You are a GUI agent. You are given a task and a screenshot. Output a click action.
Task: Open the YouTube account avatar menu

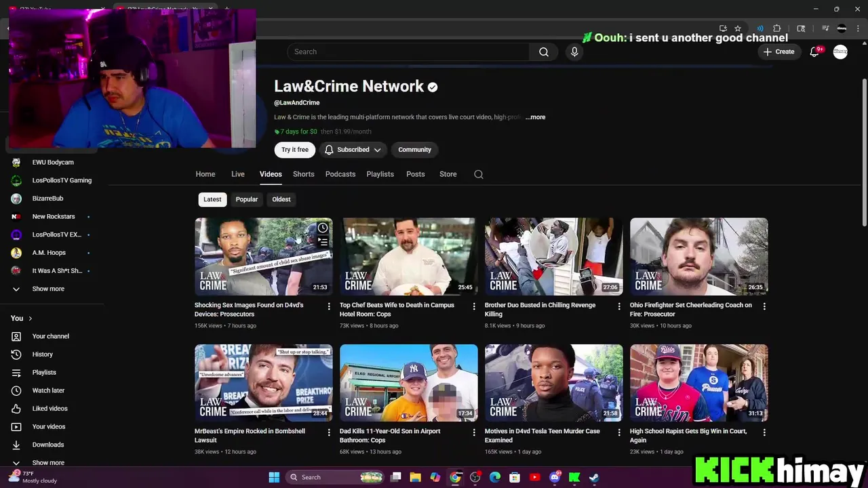[x=840, y=52]
